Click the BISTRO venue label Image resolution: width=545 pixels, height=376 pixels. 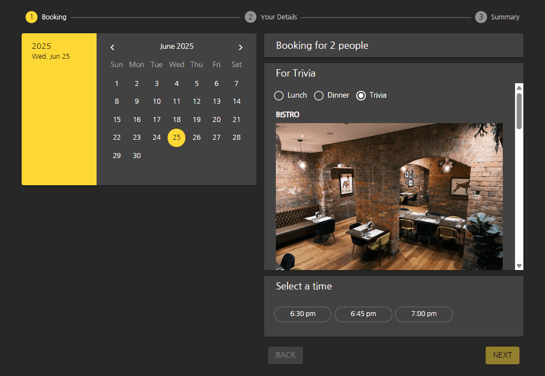point(287,115)
